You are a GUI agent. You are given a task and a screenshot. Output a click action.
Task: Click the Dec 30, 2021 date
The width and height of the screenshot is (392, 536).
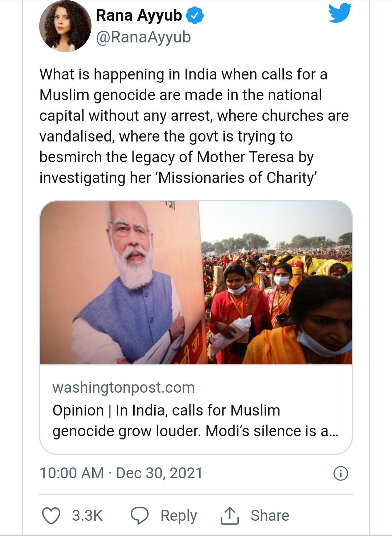pos(159,473)
